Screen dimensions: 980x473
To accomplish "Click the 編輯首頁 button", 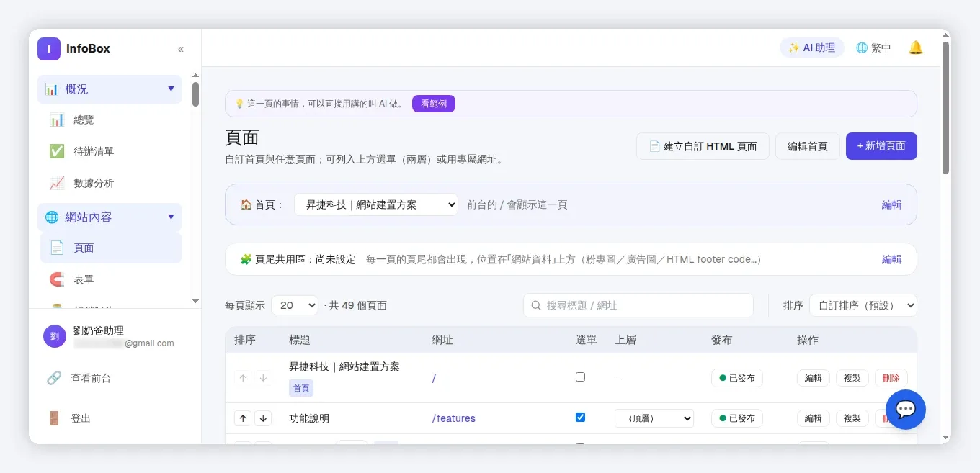I will [808, 146].
